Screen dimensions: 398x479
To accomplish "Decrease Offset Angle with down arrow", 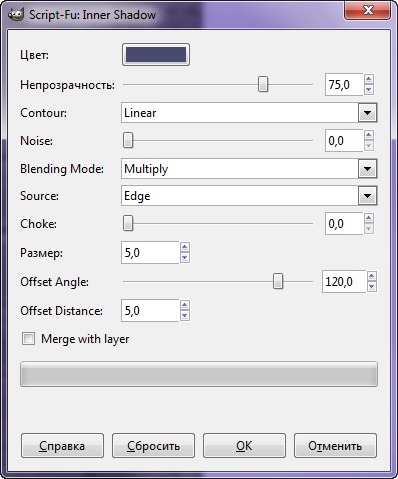I will (x=372, y=286).
